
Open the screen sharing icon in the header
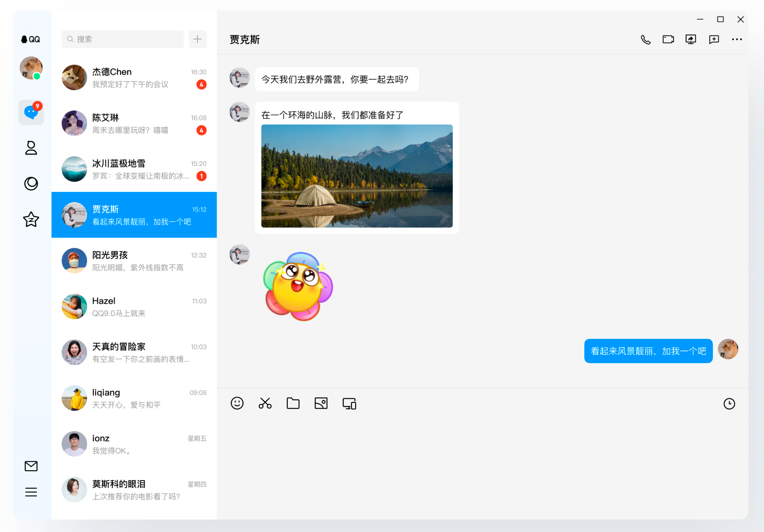pos(691,39)
